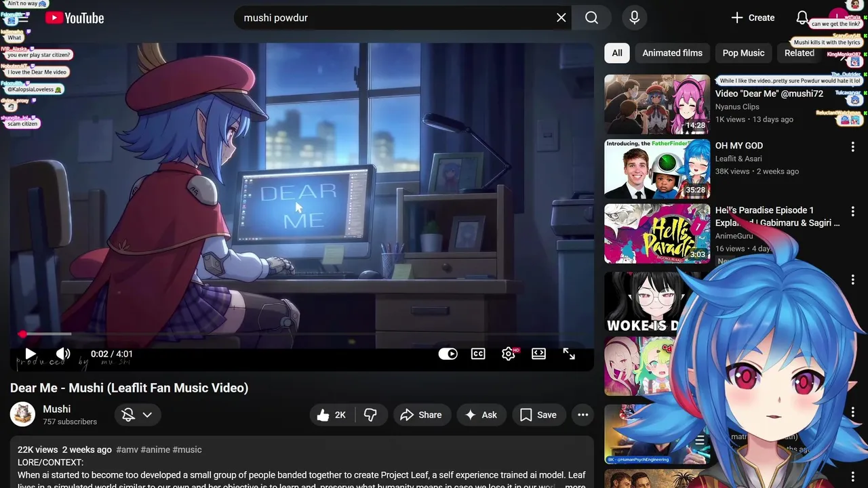
Task: Open the YouTube home logo
Action: [x=75, y=18]
